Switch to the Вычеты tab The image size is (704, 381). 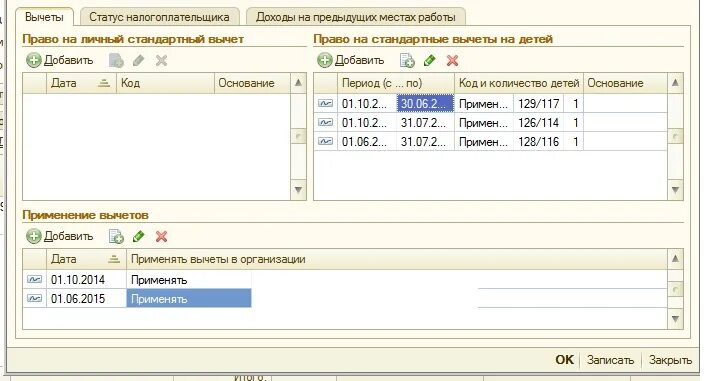tap(44, 17)
